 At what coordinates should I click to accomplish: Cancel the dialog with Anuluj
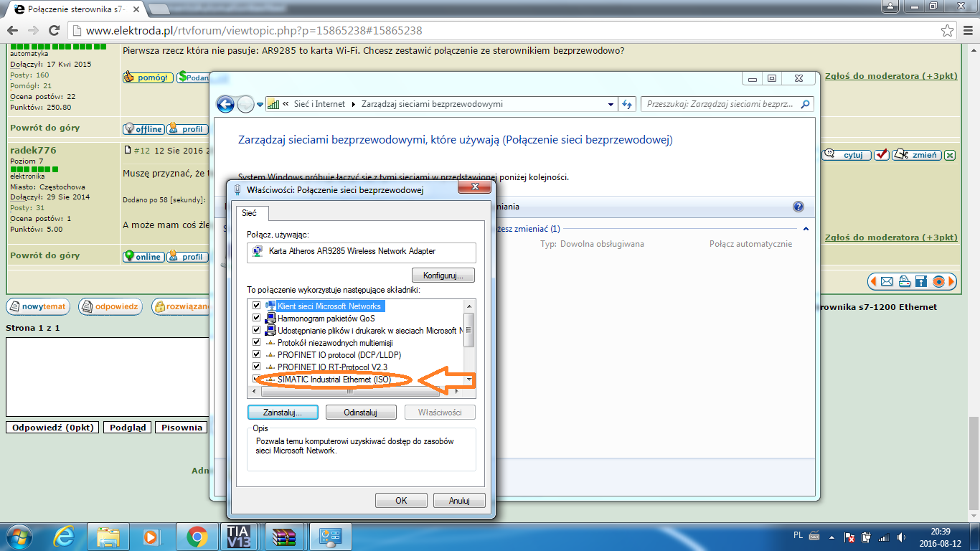click(x=459, y=501)
